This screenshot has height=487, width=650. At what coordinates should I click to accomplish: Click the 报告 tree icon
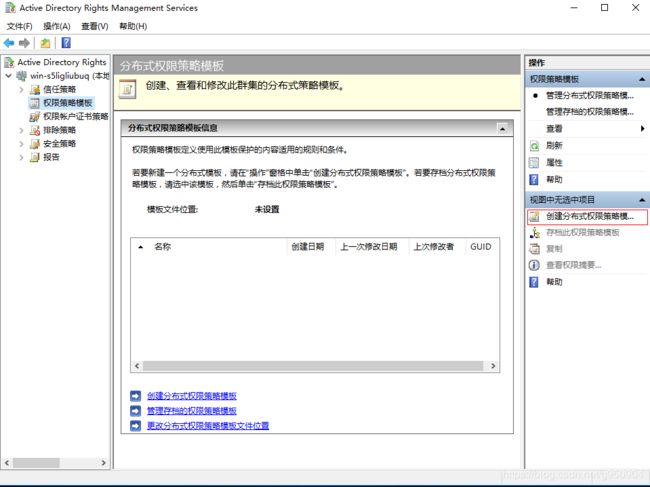(x=35, y=157)
